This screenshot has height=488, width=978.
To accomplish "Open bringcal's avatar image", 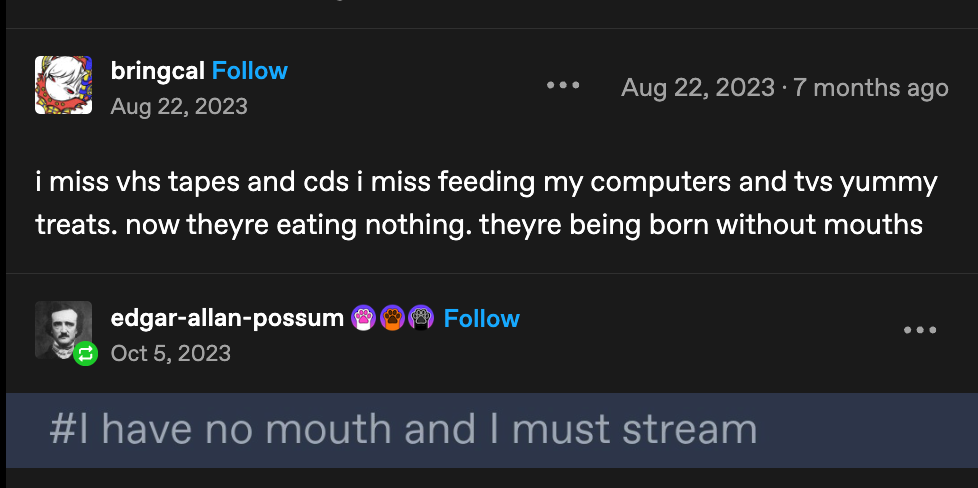I will 64,85.
